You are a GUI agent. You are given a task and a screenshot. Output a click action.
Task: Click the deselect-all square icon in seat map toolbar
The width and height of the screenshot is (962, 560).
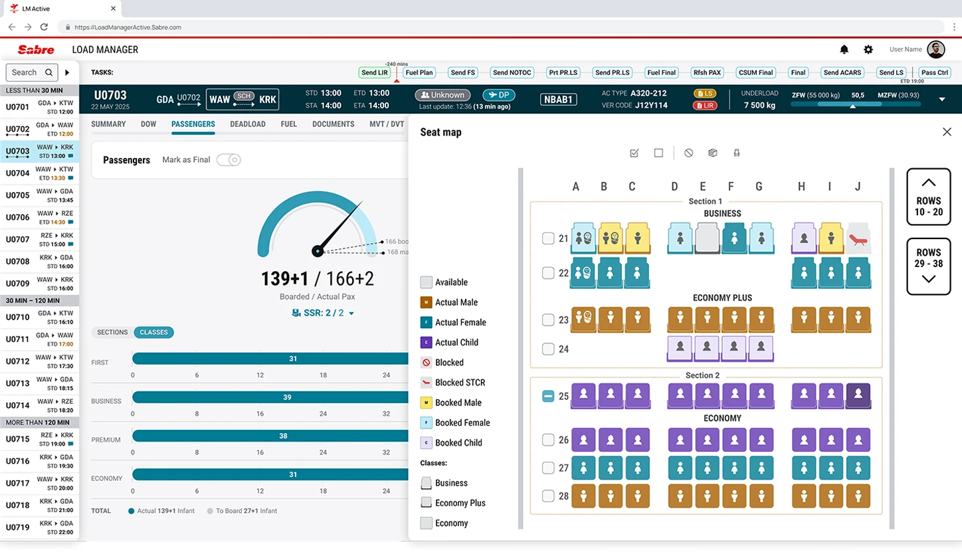tap(658, 153)
